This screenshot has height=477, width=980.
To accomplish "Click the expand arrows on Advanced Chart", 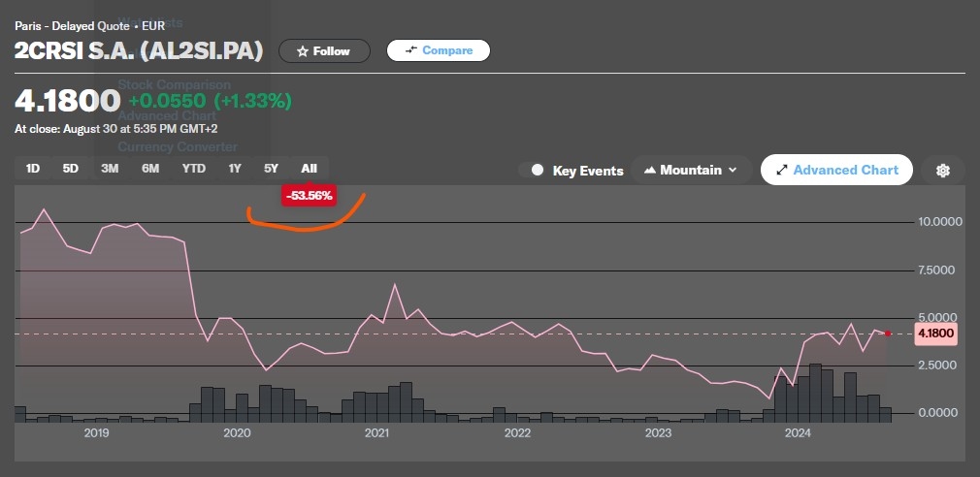I will [x=781, y=171].
